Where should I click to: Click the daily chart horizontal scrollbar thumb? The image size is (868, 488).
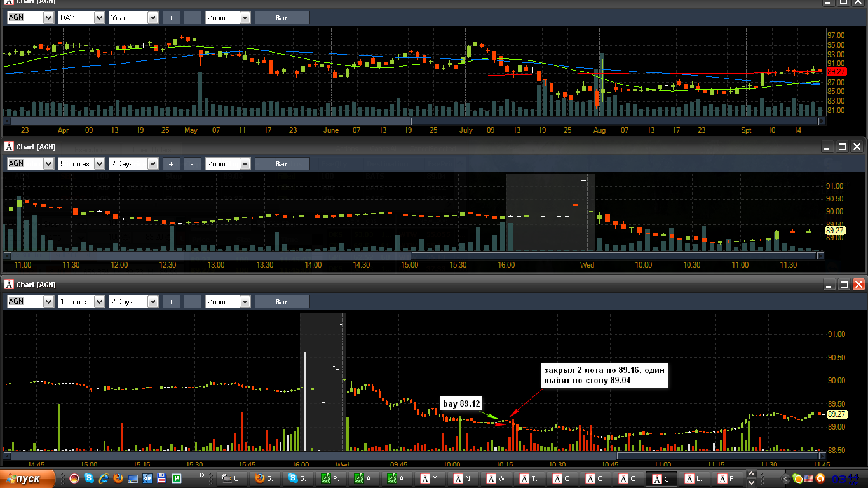point(614,121)
